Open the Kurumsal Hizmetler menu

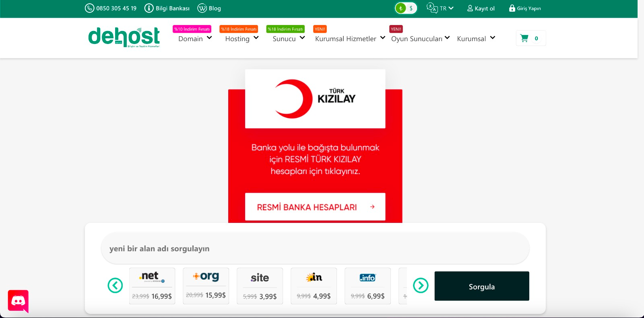pos(346,39)
